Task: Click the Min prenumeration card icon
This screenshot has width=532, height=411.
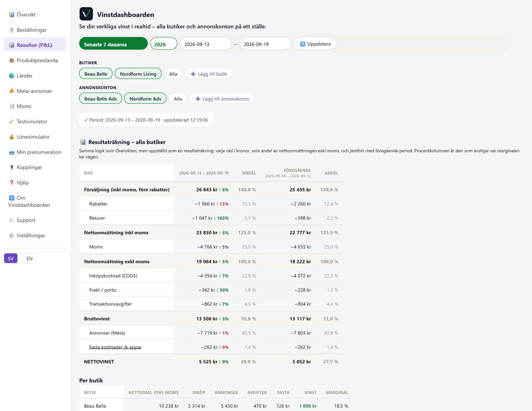Action: (x=12, y=152)
